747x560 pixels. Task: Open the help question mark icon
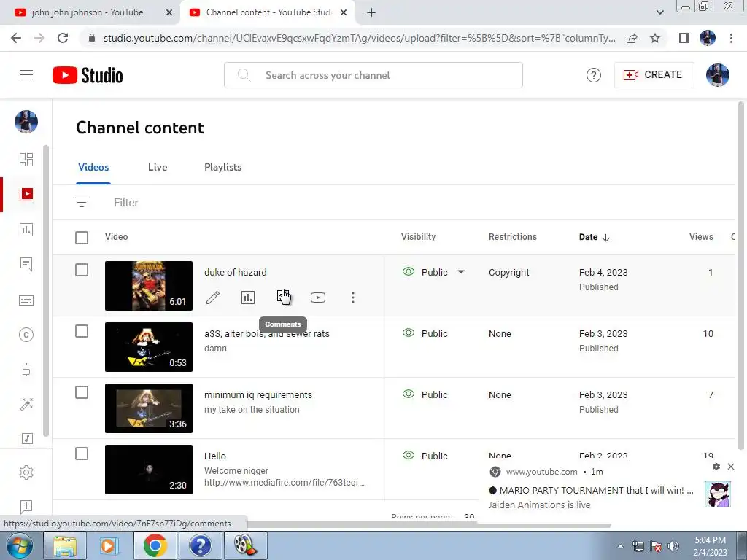(593, 75)
